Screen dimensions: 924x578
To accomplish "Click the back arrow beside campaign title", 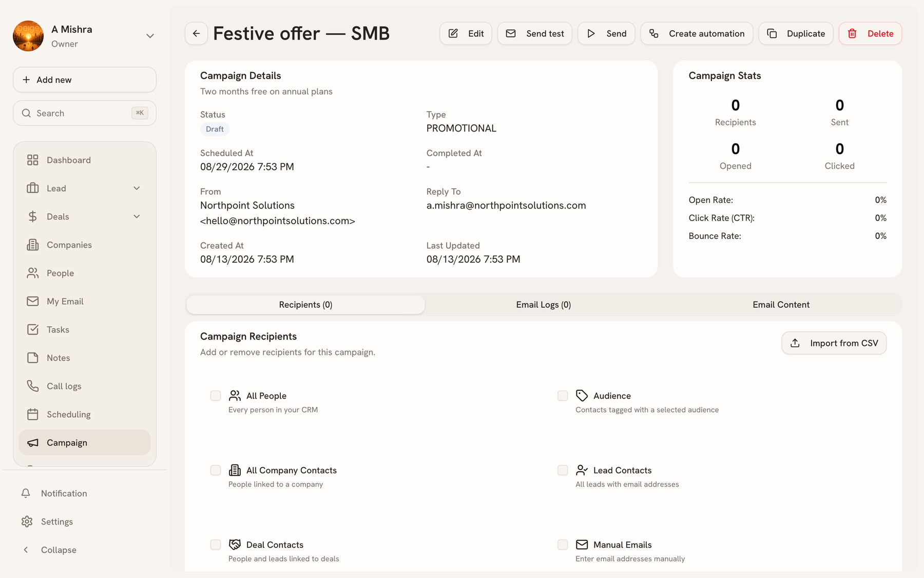I will point(196,33).
